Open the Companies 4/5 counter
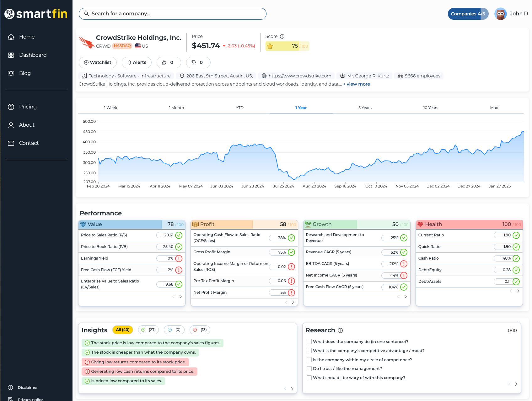Image resolution: width=532 pixels, height=401 pixels. point(468,14)
